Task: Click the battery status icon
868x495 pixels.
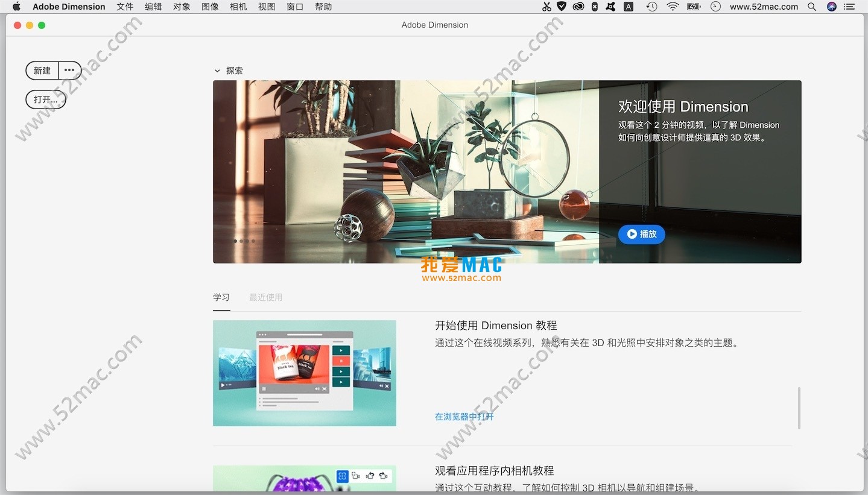Action: (x=694, y=7)
